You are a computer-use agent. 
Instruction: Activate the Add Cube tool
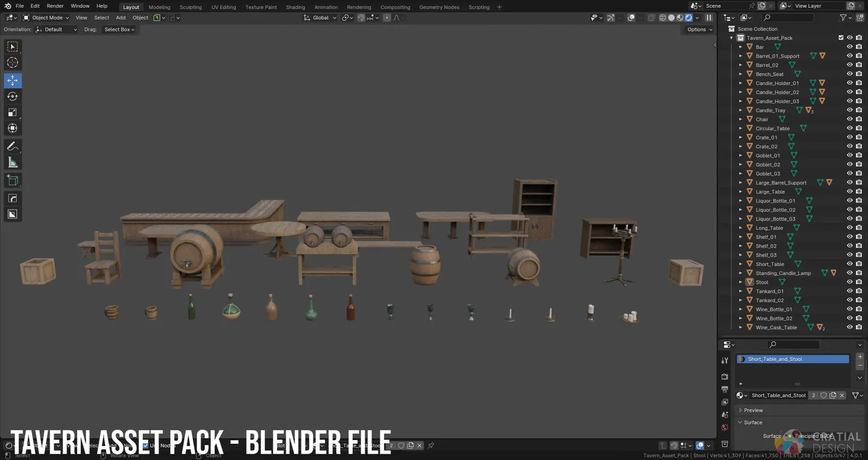(x=13, y=180)
